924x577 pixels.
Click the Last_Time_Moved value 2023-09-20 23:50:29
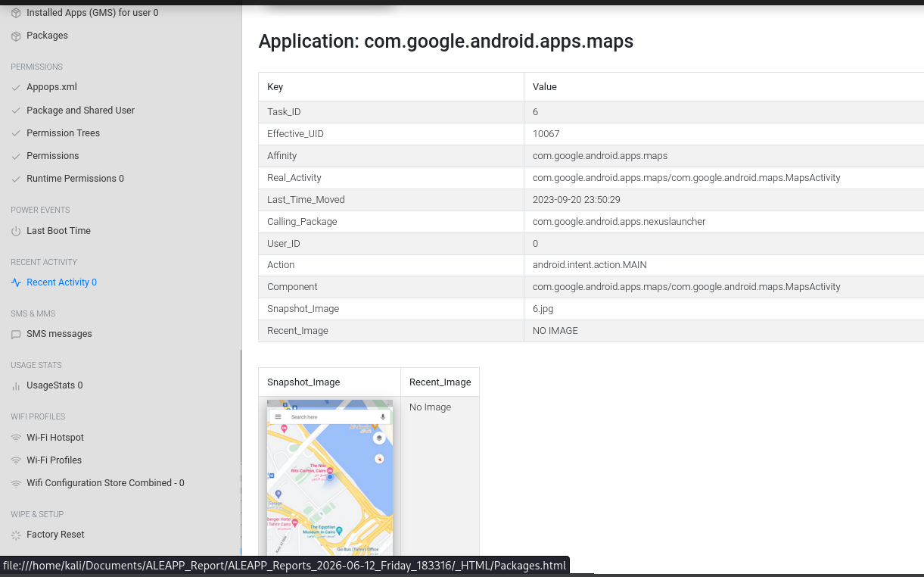[x=577, y=200]
